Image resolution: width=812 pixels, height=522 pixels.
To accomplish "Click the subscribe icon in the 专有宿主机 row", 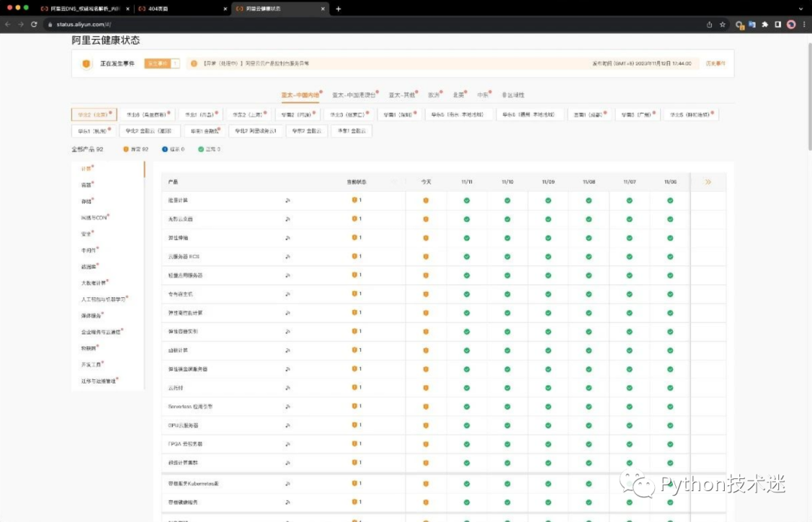I will tap(287, 294).
